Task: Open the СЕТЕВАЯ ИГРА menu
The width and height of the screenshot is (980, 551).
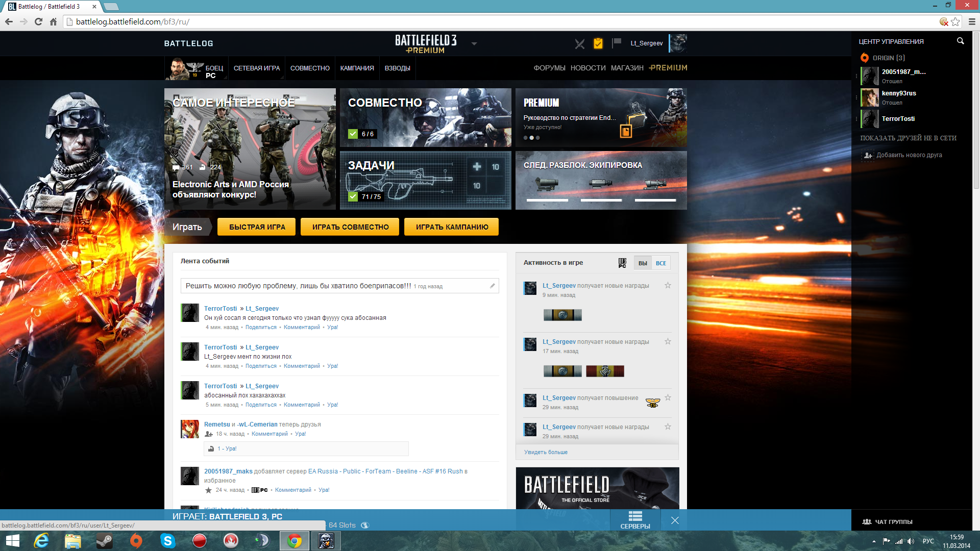Action: pos(257,68)
